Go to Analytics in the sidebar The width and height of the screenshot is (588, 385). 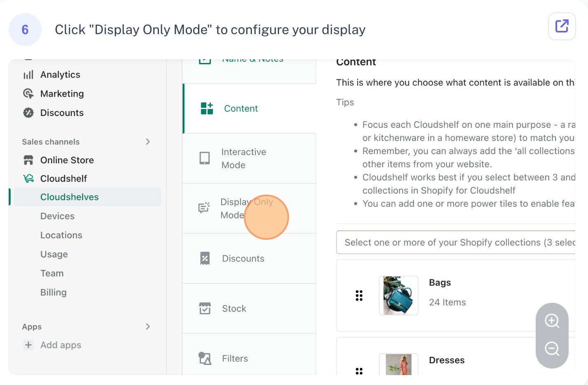pyautogui.click(x=60, y=74)
